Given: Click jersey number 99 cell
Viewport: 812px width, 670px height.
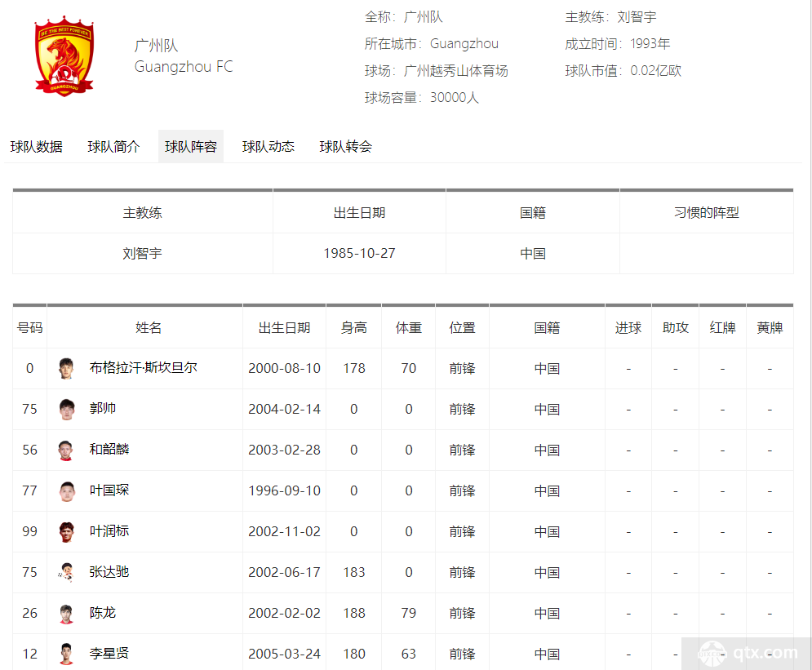Looking at the screenshot, I should click(x=29, y=532).
